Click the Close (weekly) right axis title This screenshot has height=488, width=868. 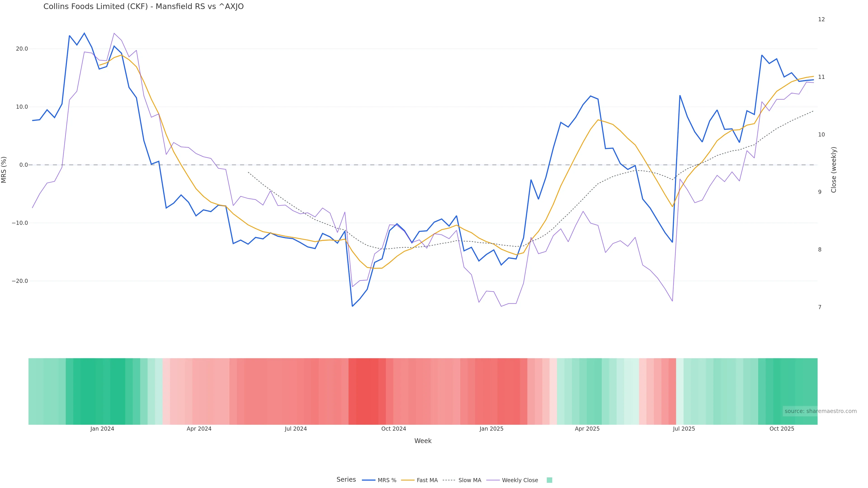pyautogui.click(x=834, y=170)
